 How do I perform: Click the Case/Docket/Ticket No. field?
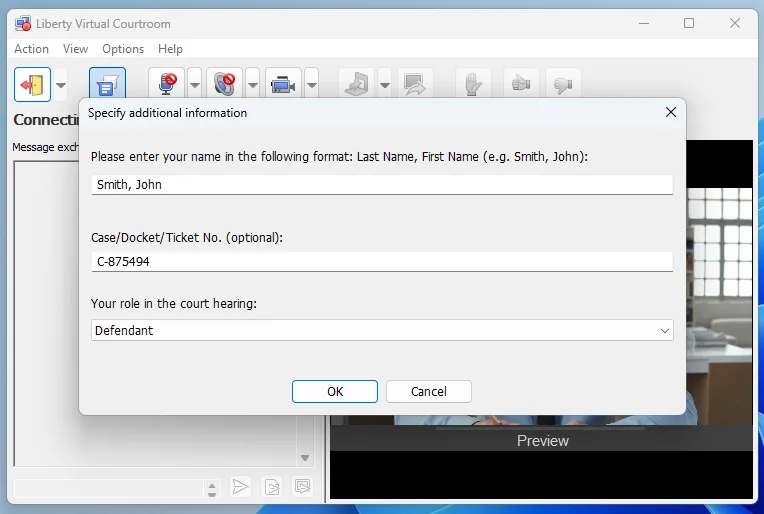[x=382, y=262]
